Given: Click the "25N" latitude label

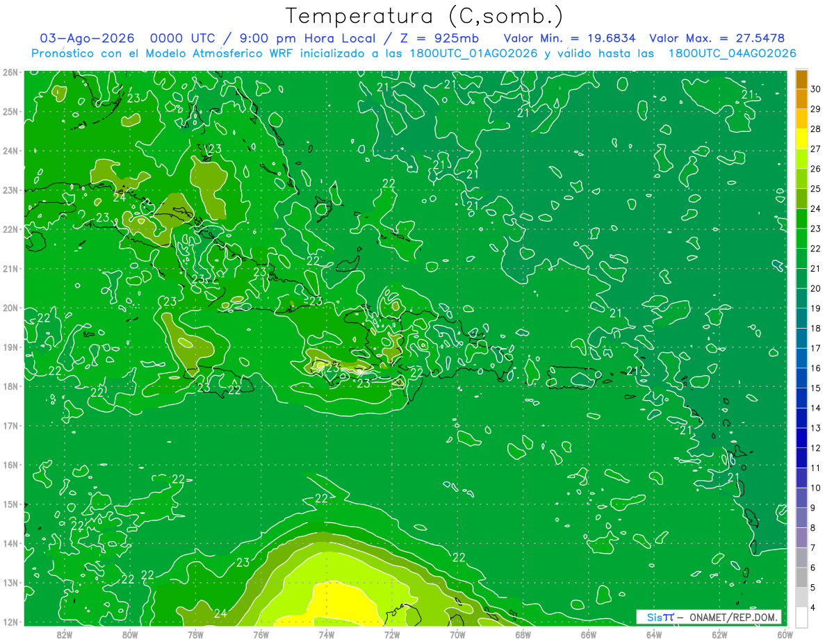Looking at the screenshot, I should 10,112.
